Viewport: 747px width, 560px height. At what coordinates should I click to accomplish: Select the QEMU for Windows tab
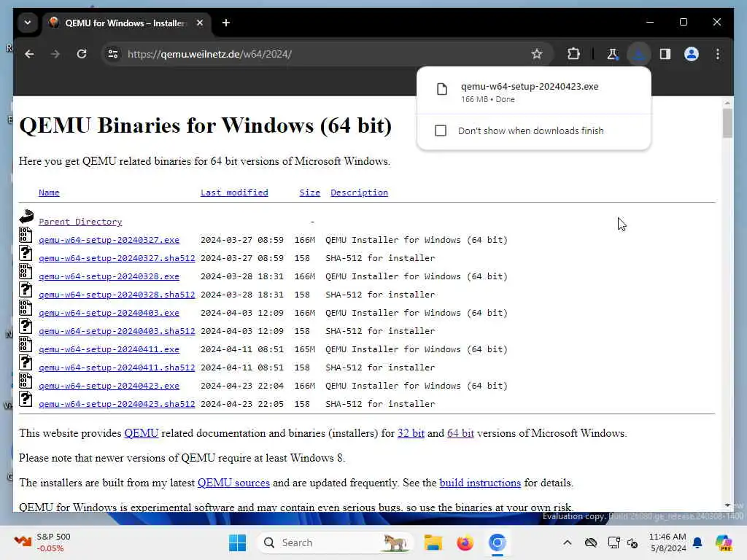point(126,23)
